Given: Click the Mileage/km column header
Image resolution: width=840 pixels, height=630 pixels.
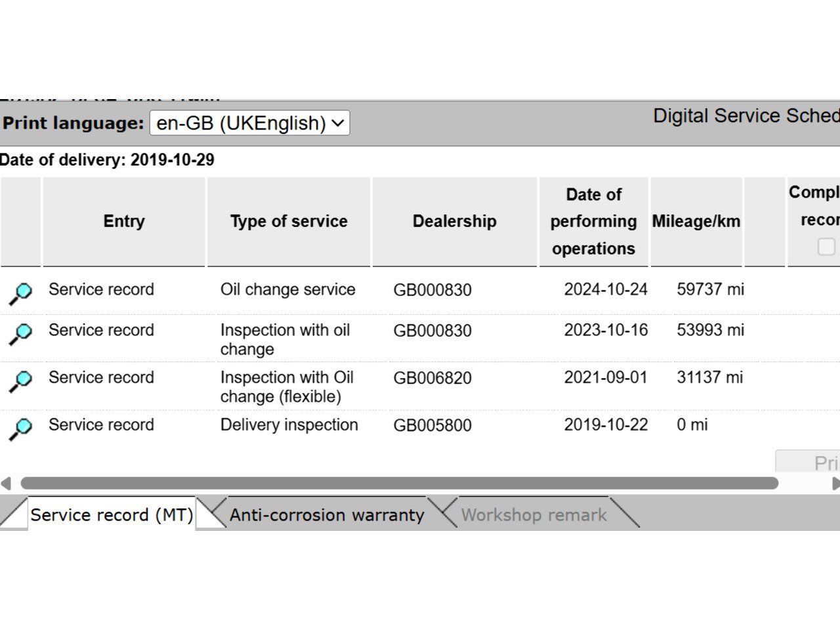Looking at the screenshot, I should click(x=696, y=222).
